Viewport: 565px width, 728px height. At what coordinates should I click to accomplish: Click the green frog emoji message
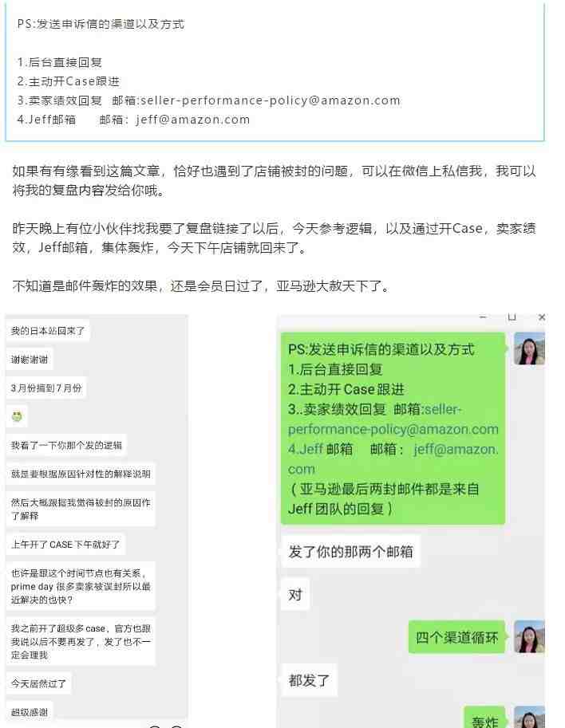[x=18, y=416]
